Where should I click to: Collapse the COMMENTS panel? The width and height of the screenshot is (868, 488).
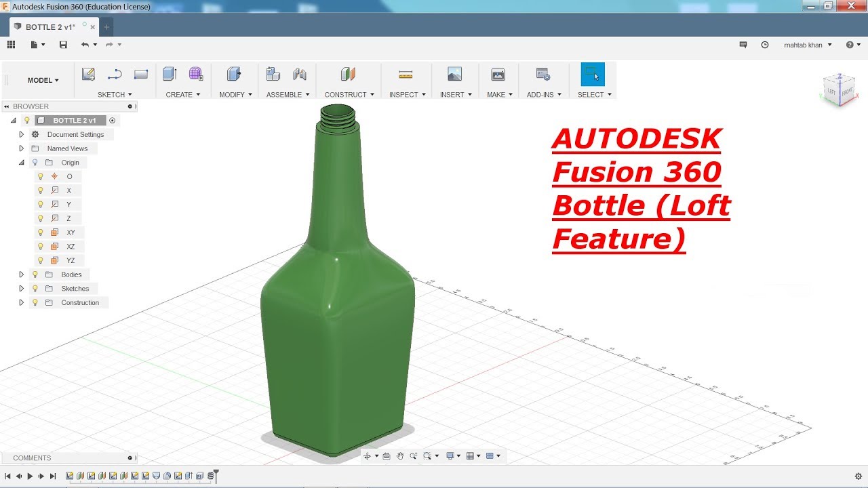point(130,458)
